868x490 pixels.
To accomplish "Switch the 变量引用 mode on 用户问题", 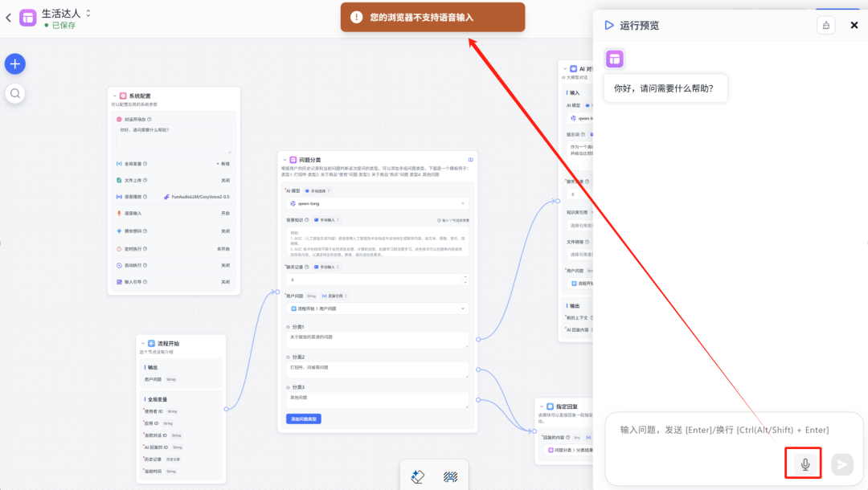I will coord(335,296).
